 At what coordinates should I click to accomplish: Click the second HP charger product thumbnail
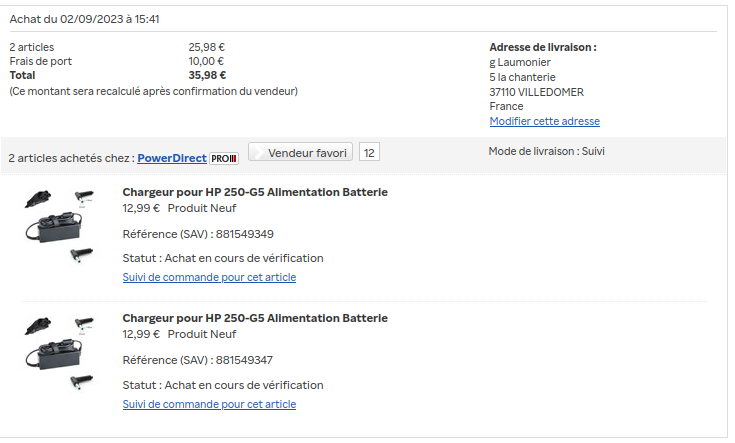pyautogui.click(x=59, y=352)
